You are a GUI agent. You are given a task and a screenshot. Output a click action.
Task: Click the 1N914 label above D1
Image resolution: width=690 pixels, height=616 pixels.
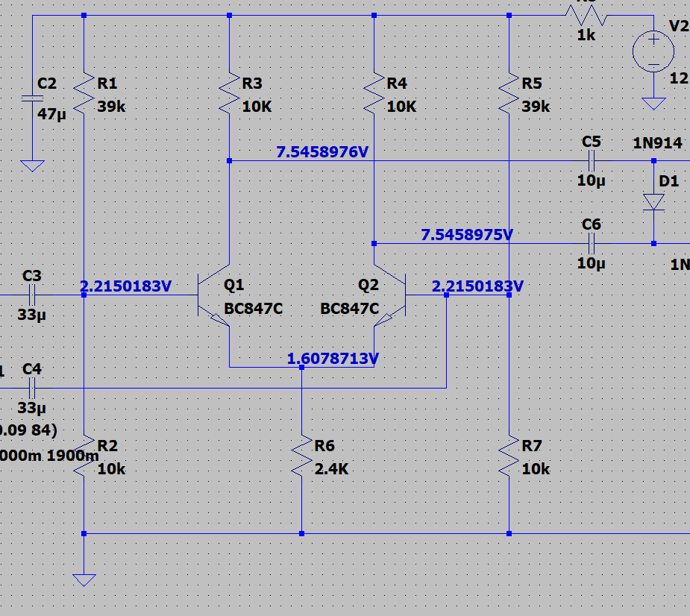[x=657, y=143]
